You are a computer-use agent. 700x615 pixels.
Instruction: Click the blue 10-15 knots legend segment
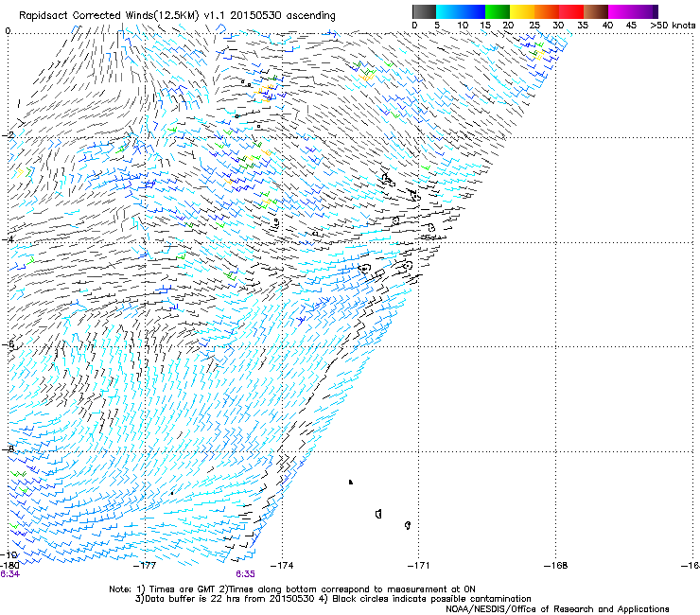point(473,11)
